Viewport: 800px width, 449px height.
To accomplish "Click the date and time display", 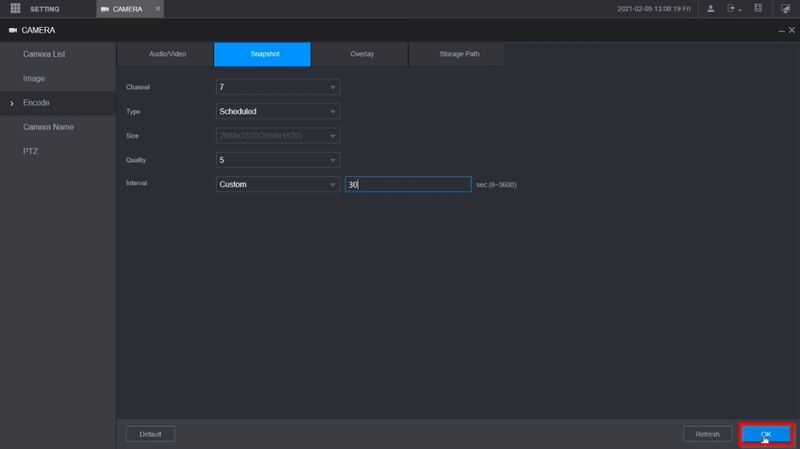I will pos(654,9).
